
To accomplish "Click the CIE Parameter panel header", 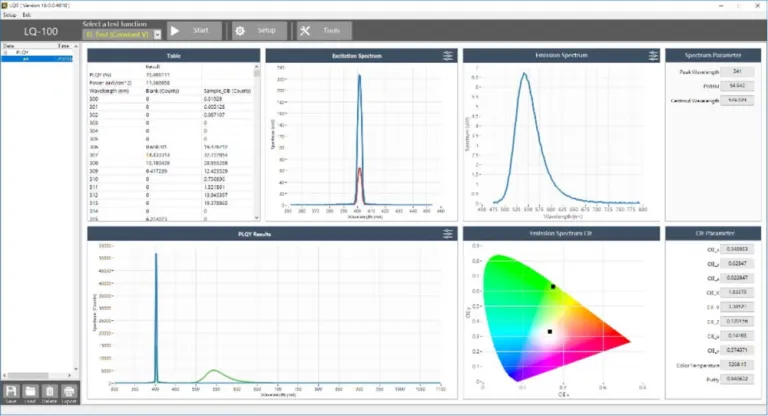I will 713,233.
